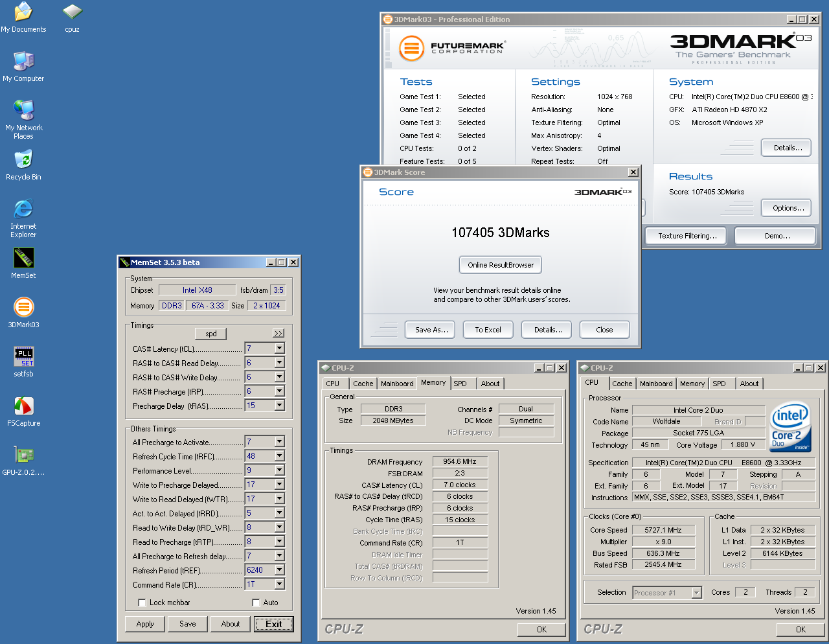Image resolution: width=829 pixels, height=644 pixels.
Task: Open the Refresh Period (tREF) dropdown
Action: tap(279, 570)
